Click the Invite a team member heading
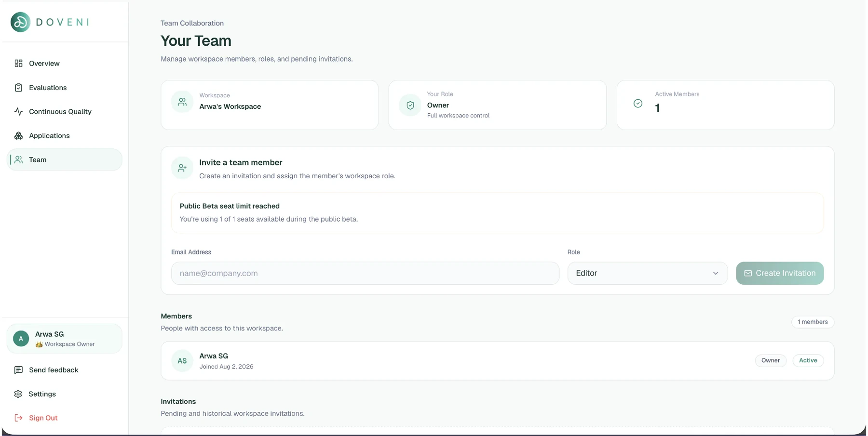The image size is (868, 436). pyautogui.click(x=241, y=163)
